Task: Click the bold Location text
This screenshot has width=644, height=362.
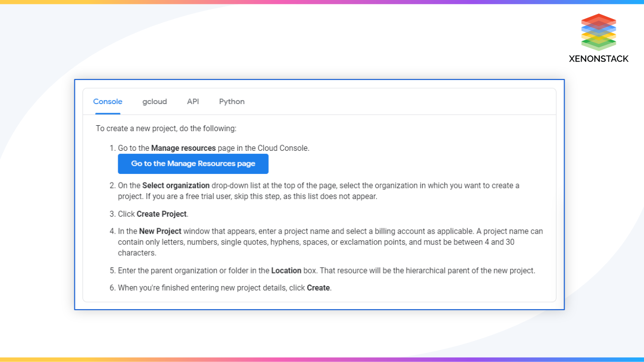Action: point(286,270)
